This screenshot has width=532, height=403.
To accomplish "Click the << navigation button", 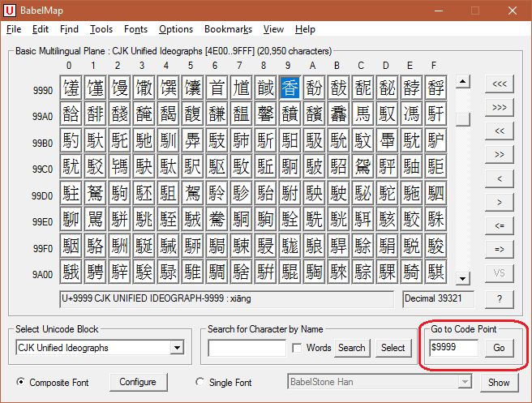I will (499, 131).
